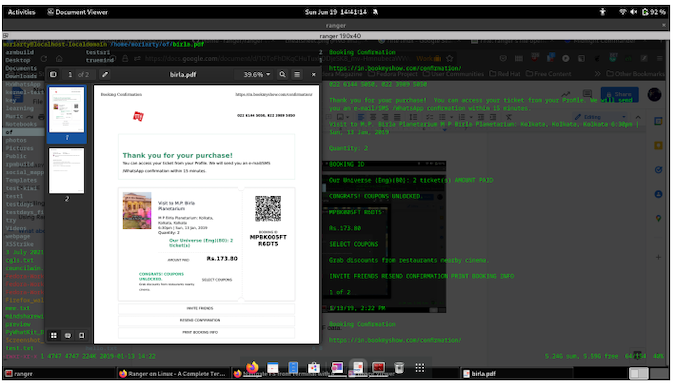675x389 pixels.
Task: Open the 39.6% zoom level dropdown
Action: (257, 74)
